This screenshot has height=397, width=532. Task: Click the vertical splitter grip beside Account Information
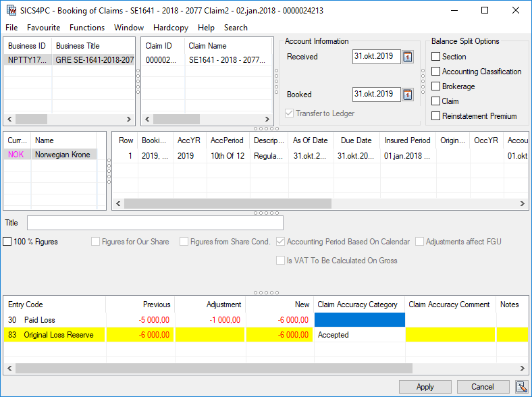tap(276, 80)
